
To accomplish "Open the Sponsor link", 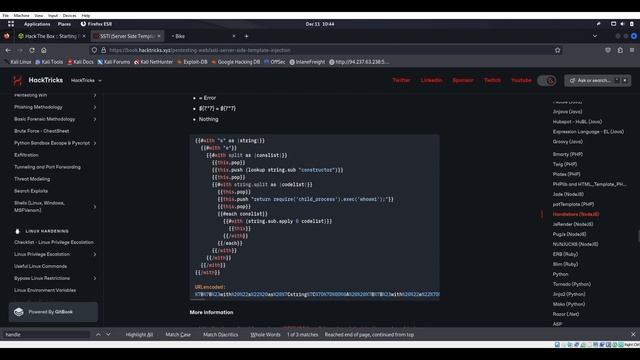I will coord(463,80).
